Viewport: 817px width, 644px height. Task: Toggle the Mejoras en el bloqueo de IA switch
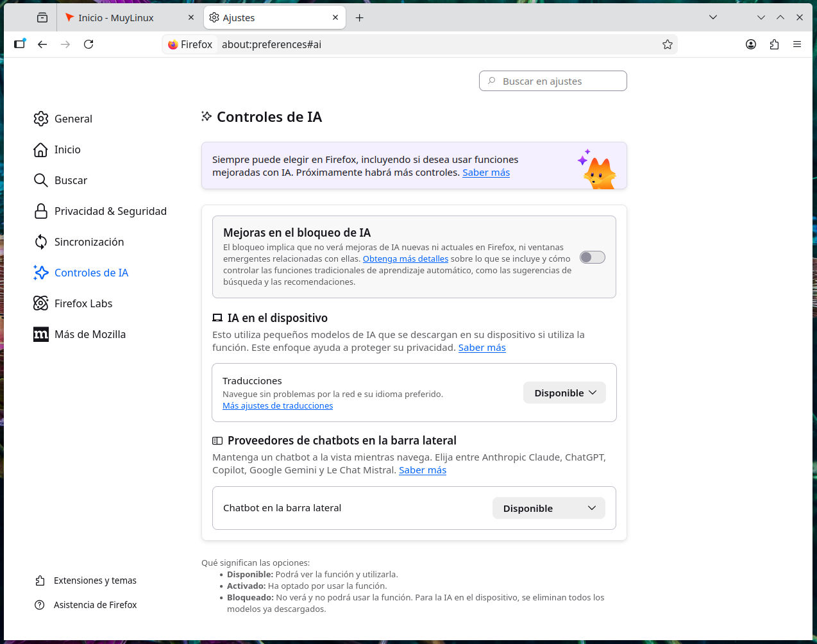pyautogui.click(x=592, y=257)
